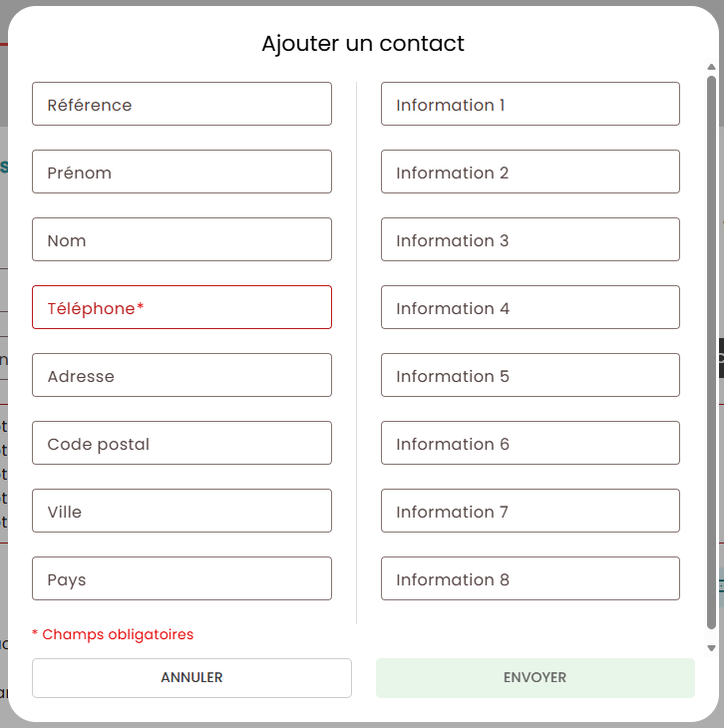Select the Nom input field

[x=181, y=239]
